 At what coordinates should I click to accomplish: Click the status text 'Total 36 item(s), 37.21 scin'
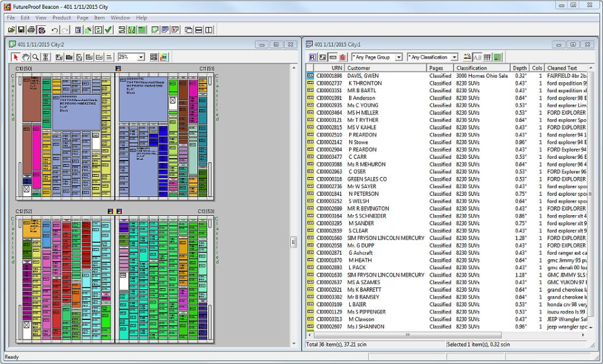pyautogui.click(x=336, y=345)
